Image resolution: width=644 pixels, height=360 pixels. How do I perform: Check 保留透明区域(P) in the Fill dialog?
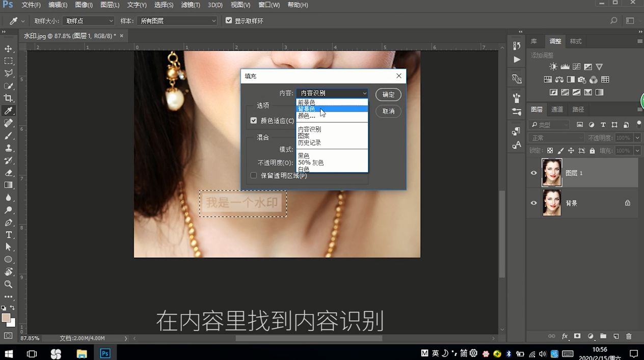click(x=253, y=175)
